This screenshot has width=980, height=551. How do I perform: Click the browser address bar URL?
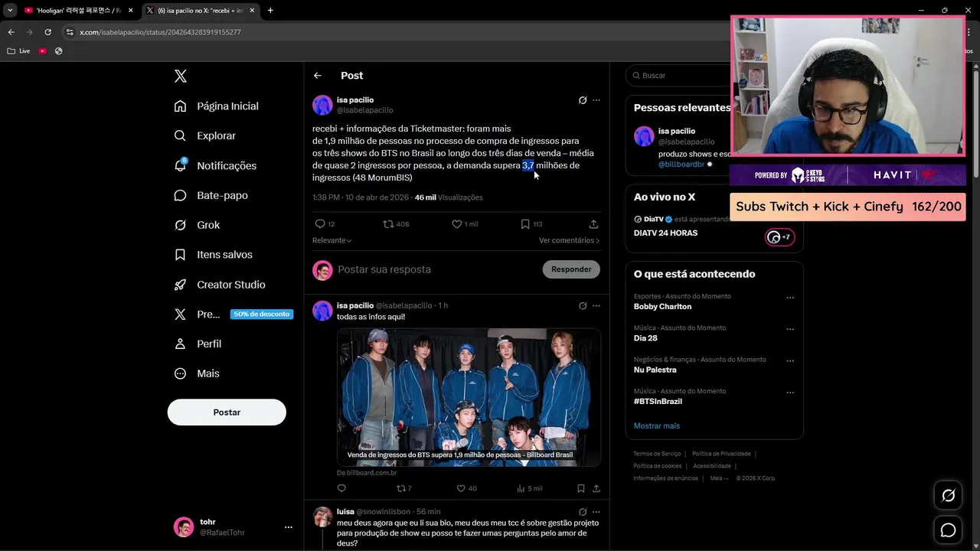point(160,32)
